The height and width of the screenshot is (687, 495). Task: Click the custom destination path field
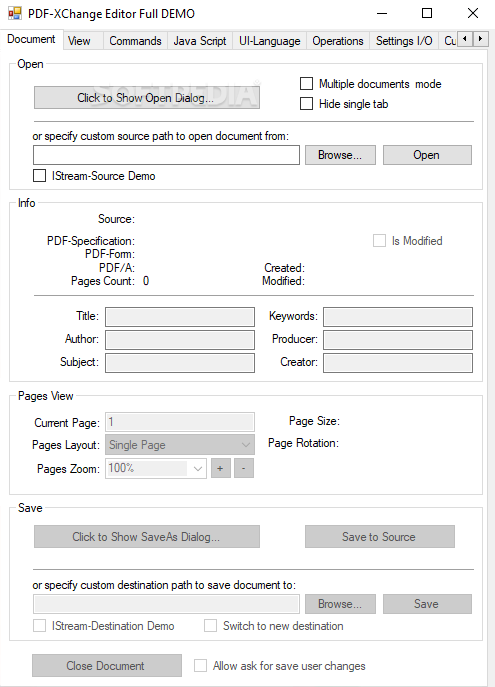(166, 604)
